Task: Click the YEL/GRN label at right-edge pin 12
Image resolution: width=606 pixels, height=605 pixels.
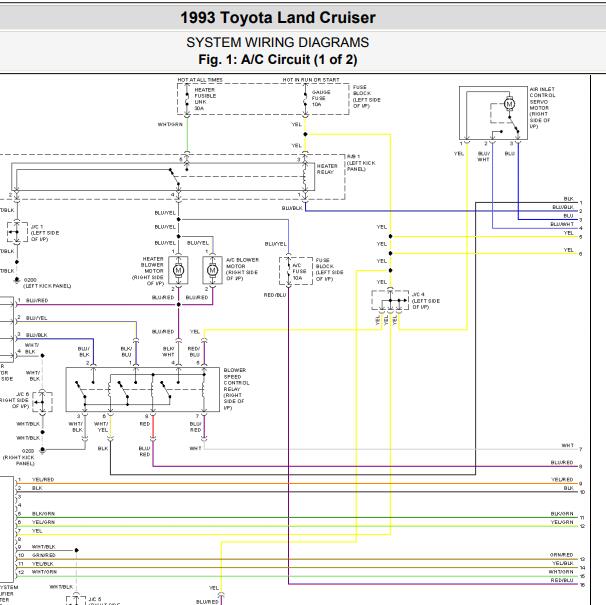Action: 562,522
